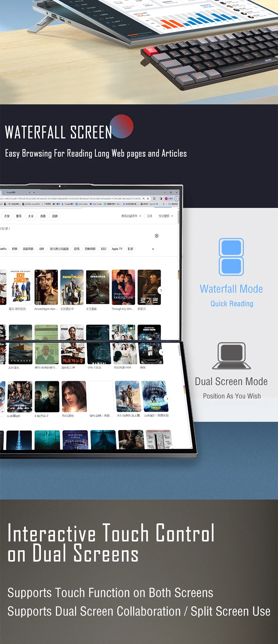Open the Spaceman movie poster

[x=97, y=287]
